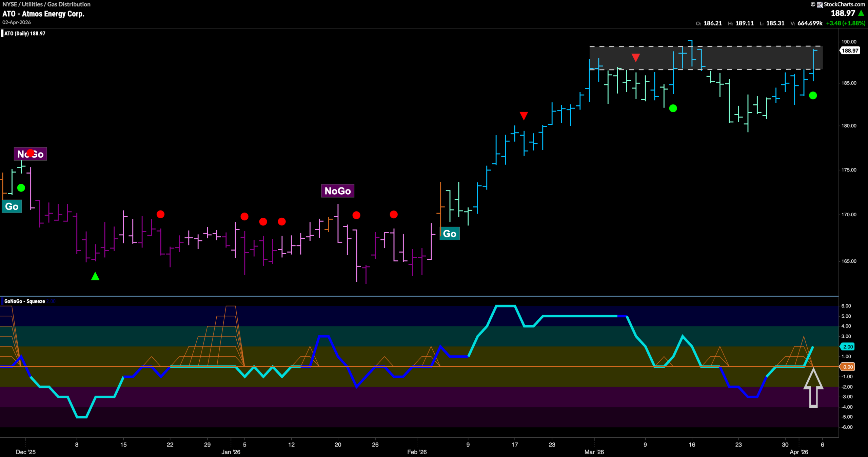Click the 188.97 price tag on the price axis
This screenshot has width=868, height=457.
click(850, 51)
